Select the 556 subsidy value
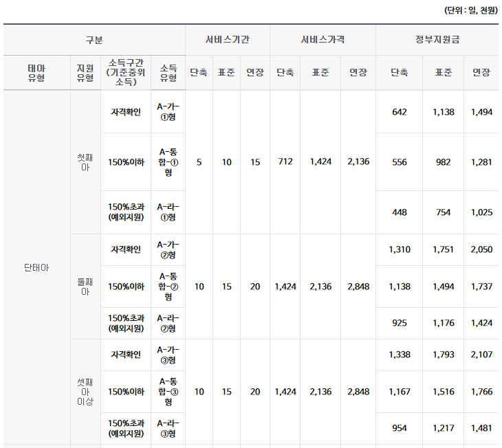Screen dimensions: 502x448 [400, 162]
